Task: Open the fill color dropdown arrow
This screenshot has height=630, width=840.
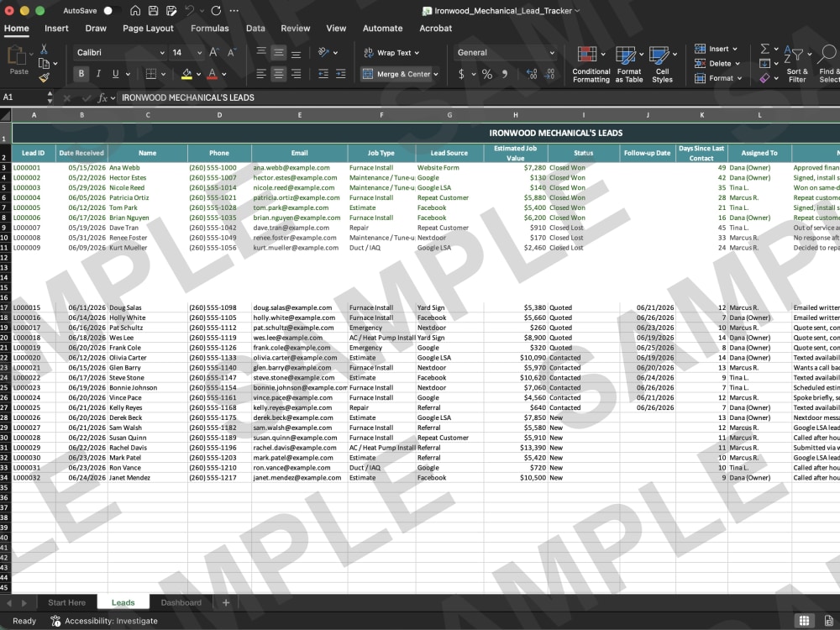Action: point(199,75)
